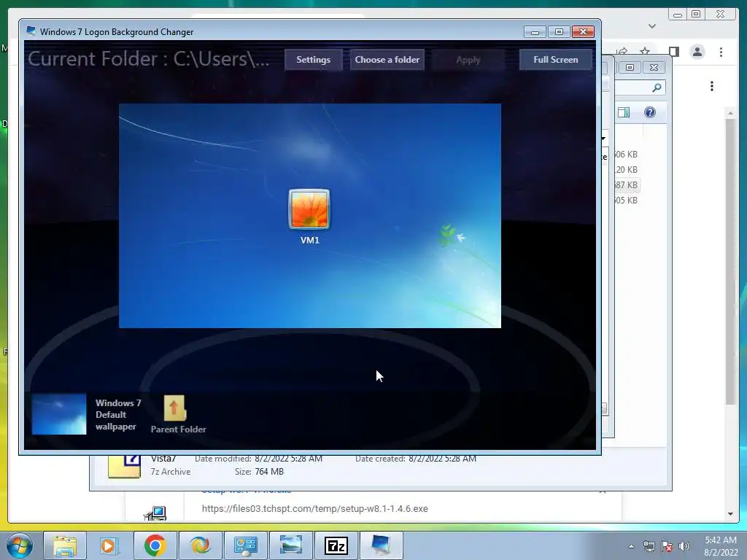
Task: Click the Date modified value in the details pane
Action: tap(288, 459)
